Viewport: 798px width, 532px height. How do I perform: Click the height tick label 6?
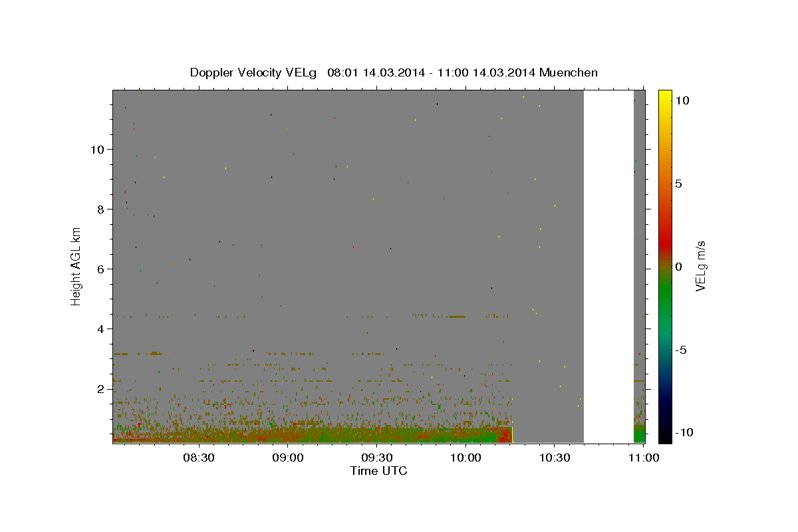coord(102,269)
